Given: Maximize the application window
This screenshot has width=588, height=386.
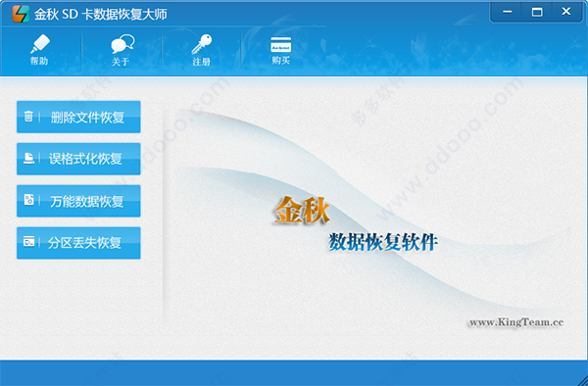Looking at the screenshot, I should click(537, 12).
